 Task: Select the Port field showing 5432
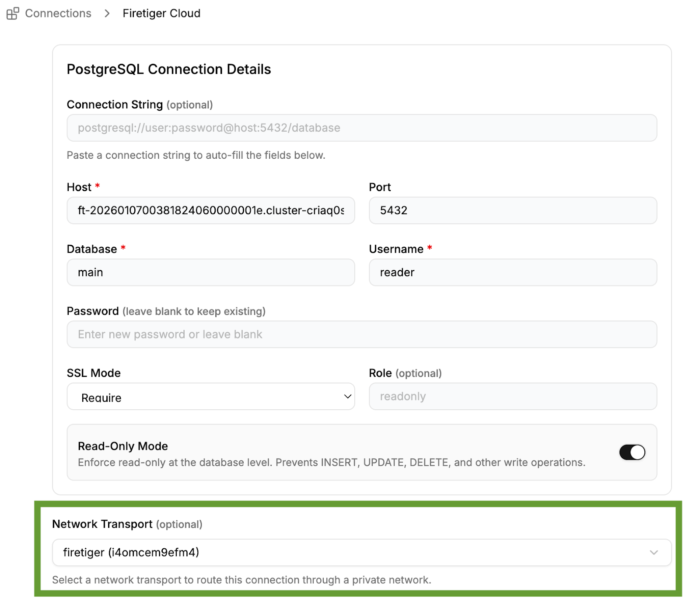click(x=512, y=210)
